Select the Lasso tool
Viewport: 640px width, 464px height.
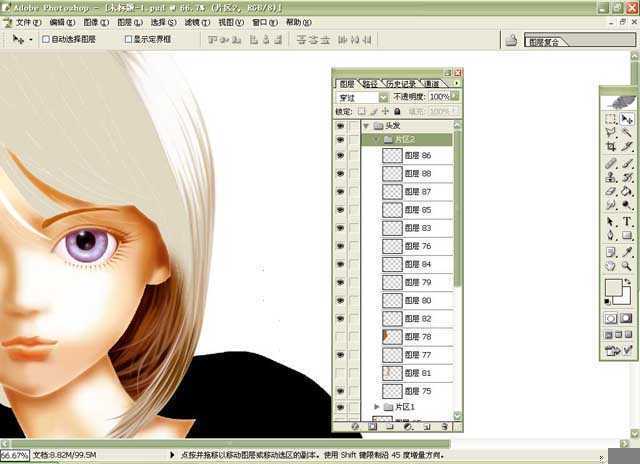tap(611, 132)
